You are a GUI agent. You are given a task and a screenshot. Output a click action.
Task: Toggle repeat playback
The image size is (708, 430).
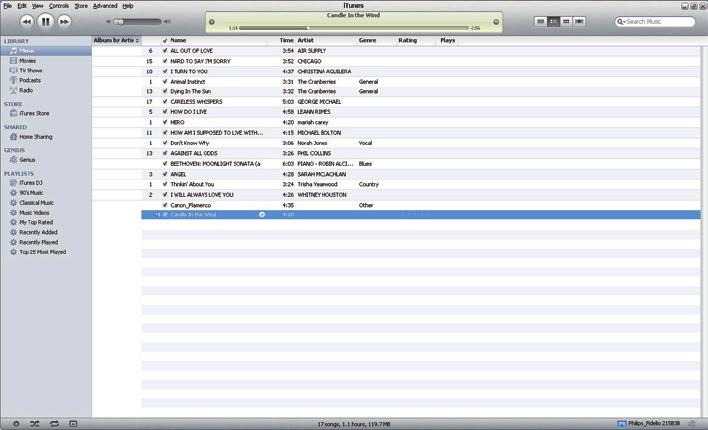pos(54,424)
